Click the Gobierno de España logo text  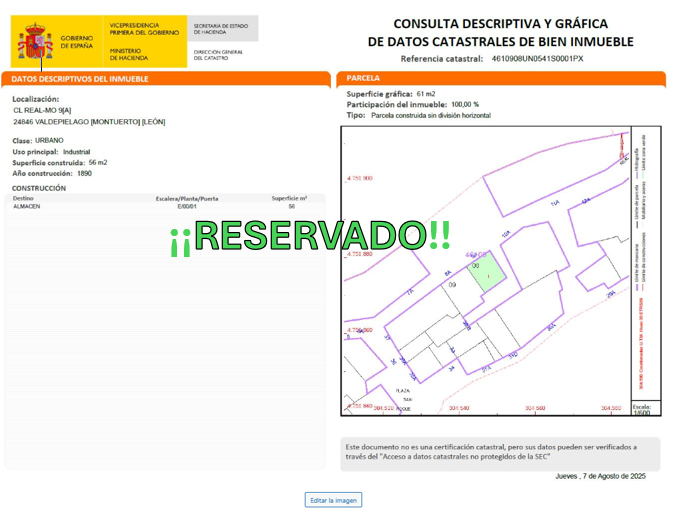pos(76,43)
